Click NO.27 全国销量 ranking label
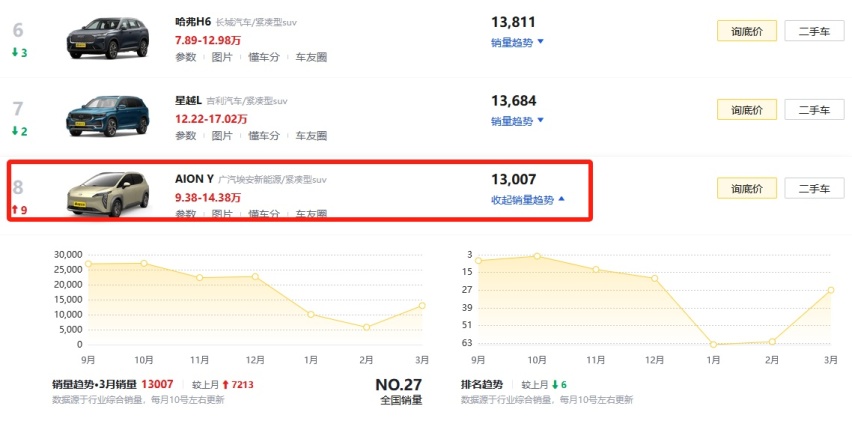This screenshot has height=424, width=852. tap(399, 391)
